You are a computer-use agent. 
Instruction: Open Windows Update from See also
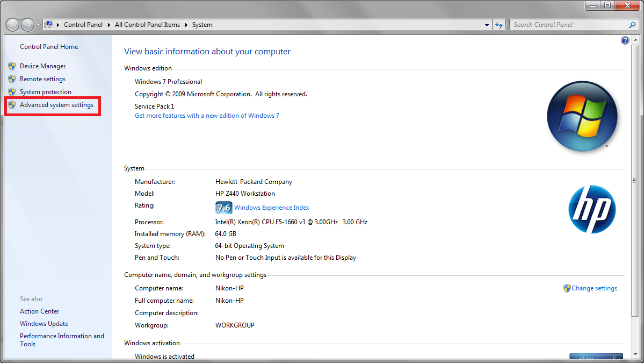coord(44,324)
